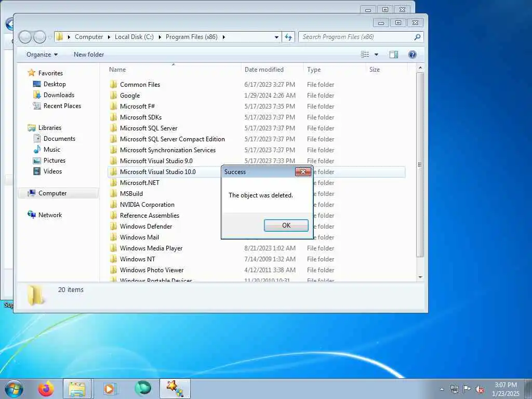Select Microsoft Visual Studio 9.0 folder
This screenshot has width=532, height=399.
(x=156, y=161)
